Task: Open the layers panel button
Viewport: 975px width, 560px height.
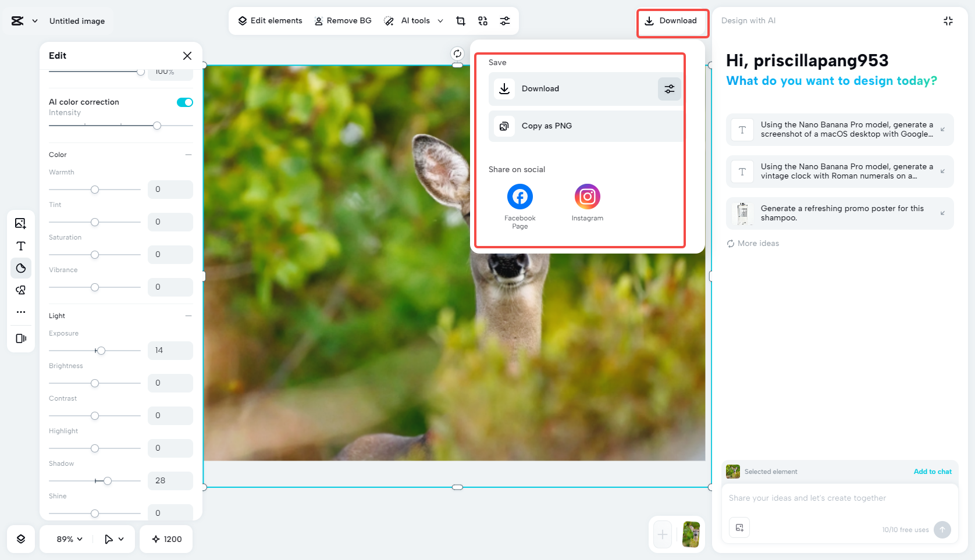Action: 21,539
